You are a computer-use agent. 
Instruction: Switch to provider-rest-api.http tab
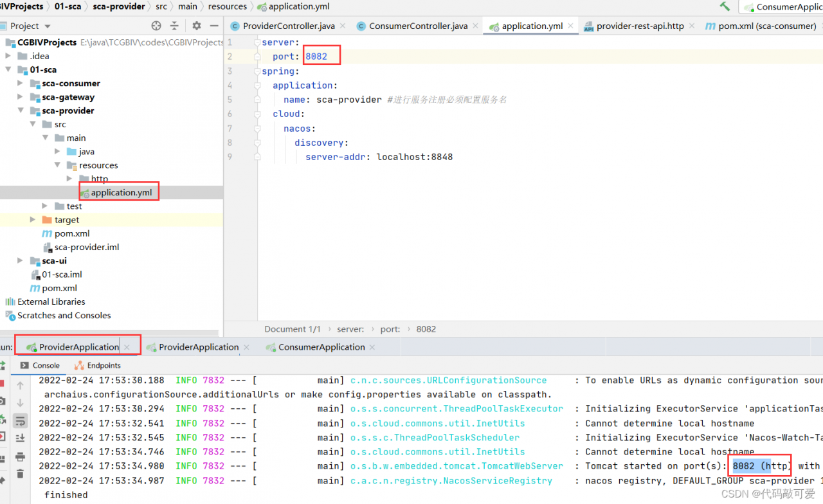point(640,26)
